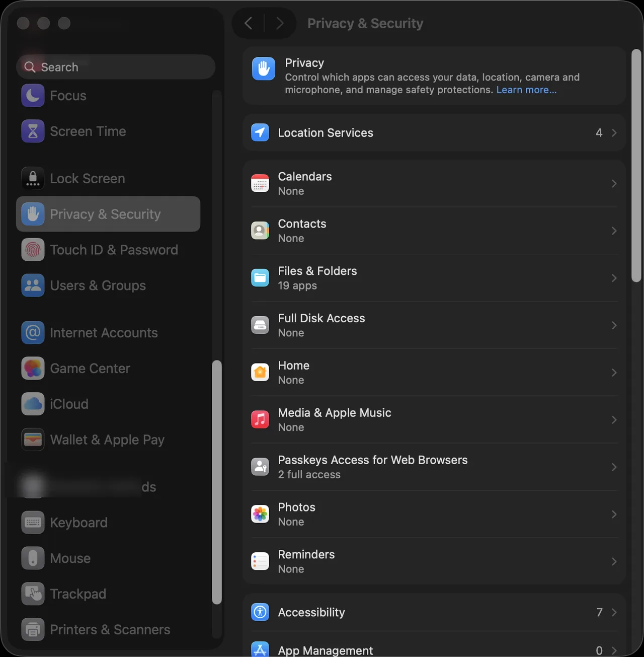This screenshot has width=644, height=657.
Task: Go forward with the right arrow button
Action: (x=280, y=23)
